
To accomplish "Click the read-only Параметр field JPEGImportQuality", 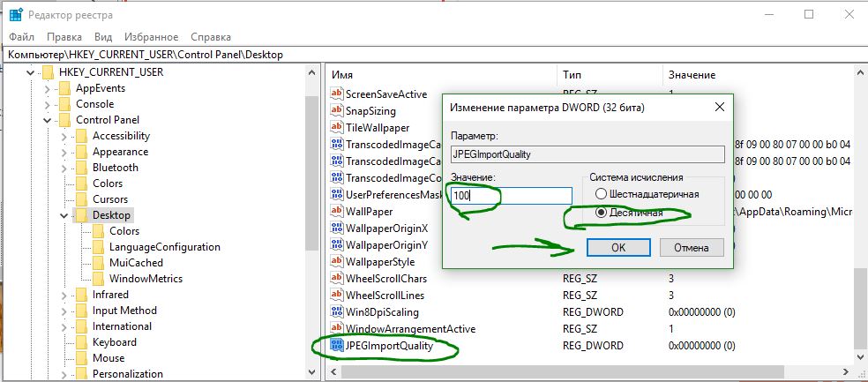I will 587,154.
